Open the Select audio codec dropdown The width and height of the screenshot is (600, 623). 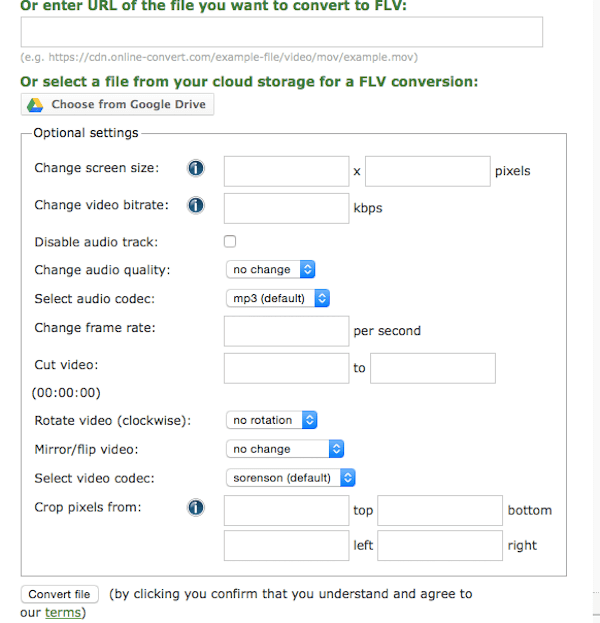278,298
